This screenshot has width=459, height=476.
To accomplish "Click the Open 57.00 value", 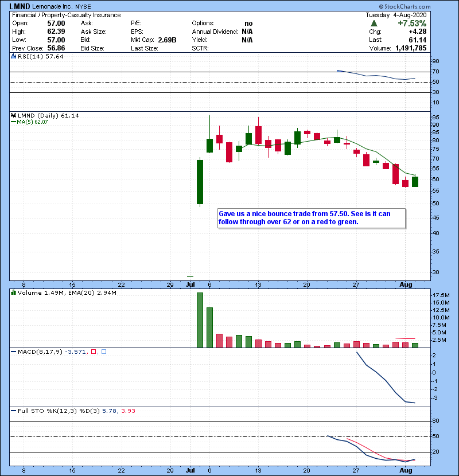I will 56,24.
